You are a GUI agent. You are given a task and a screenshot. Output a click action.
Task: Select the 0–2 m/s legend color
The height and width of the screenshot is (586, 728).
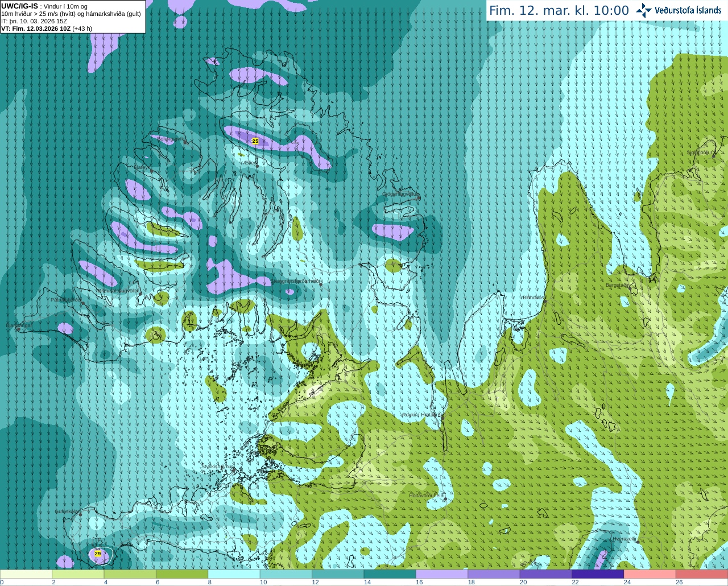(x=26, y=574)
